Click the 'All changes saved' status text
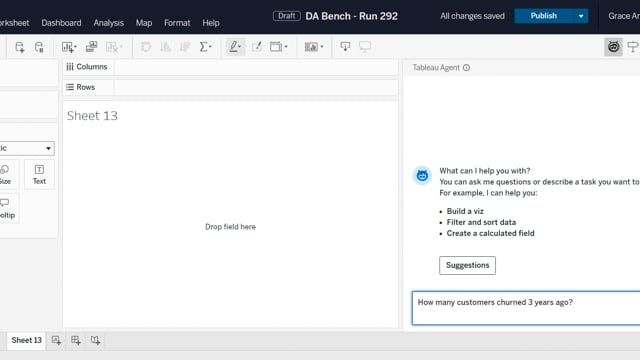The width and height of the screenshot is (640, 360). [x=472, y=16]
